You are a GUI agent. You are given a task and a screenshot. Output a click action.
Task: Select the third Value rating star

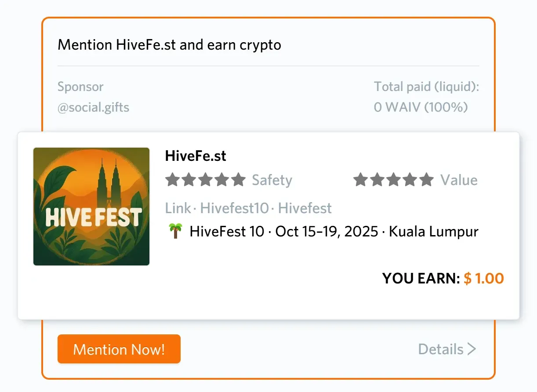393,180
